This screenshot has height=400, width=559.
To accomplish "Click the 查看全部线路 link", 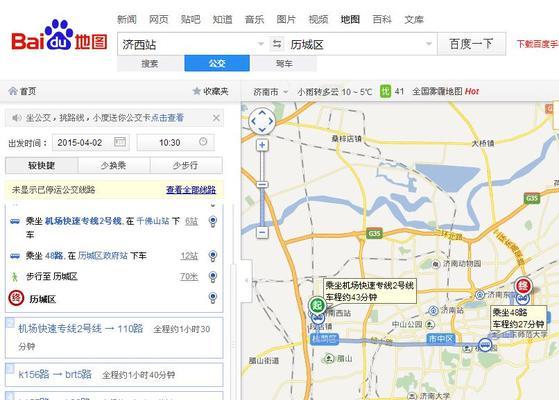I will [x=191, y=190].
